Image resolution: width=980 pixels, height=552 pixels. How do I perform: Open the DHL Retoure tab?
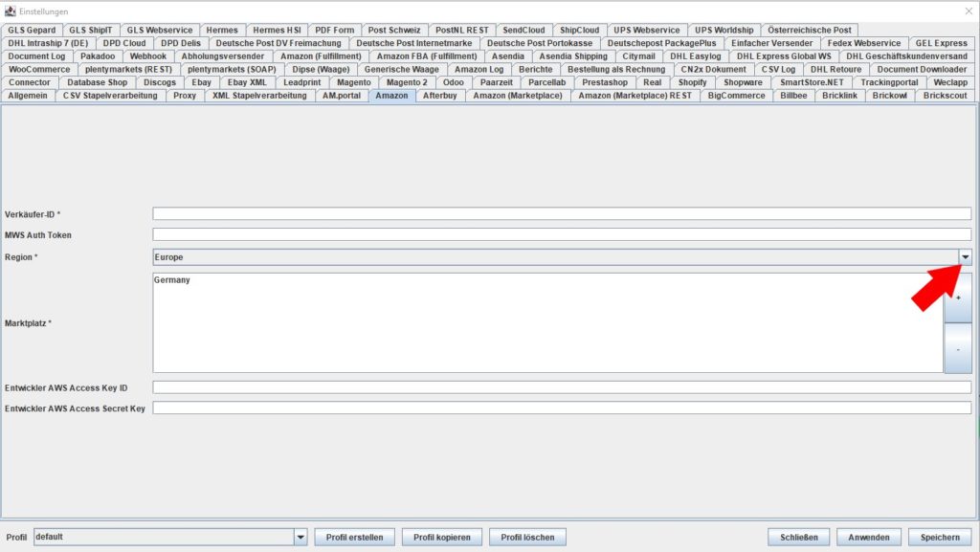click(x=835, y=69)
